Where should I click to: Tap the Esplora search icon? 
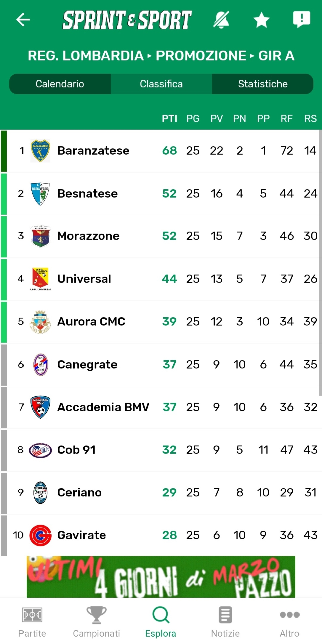point(161,615)
